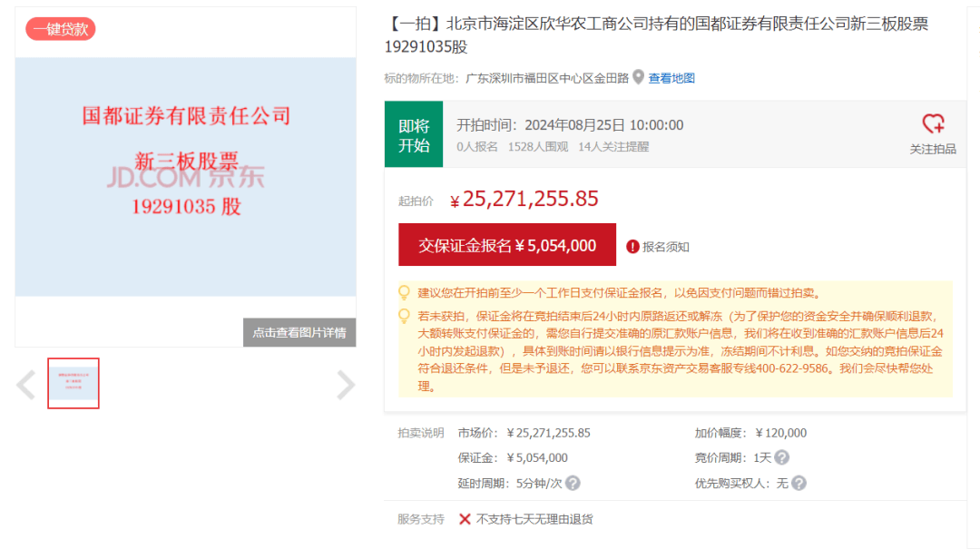Viewport: 980px width, 549px height.
Task: Click lightbulb icon beside 建议您在开拍前 tip
Action: click(x=405, y=292)
